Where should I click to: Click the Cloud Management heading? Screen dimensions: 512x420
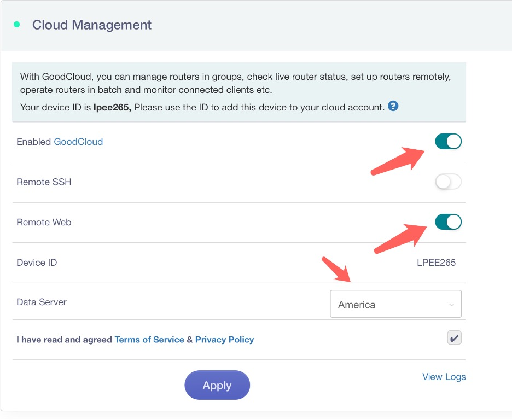point(91,25)
